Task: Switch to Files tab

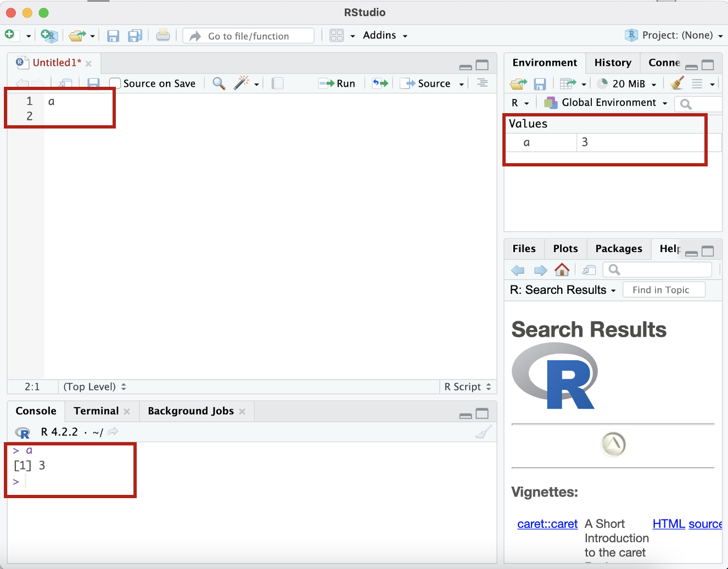Action: pos(524,249)
